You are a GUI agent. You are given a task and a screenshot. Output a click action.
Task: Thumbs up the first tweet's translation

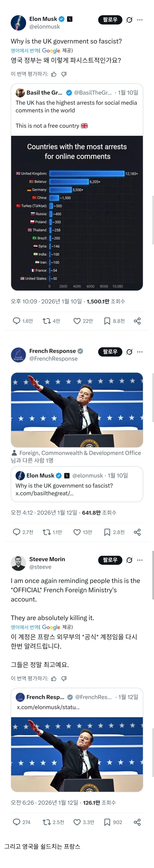click(54, 74)
